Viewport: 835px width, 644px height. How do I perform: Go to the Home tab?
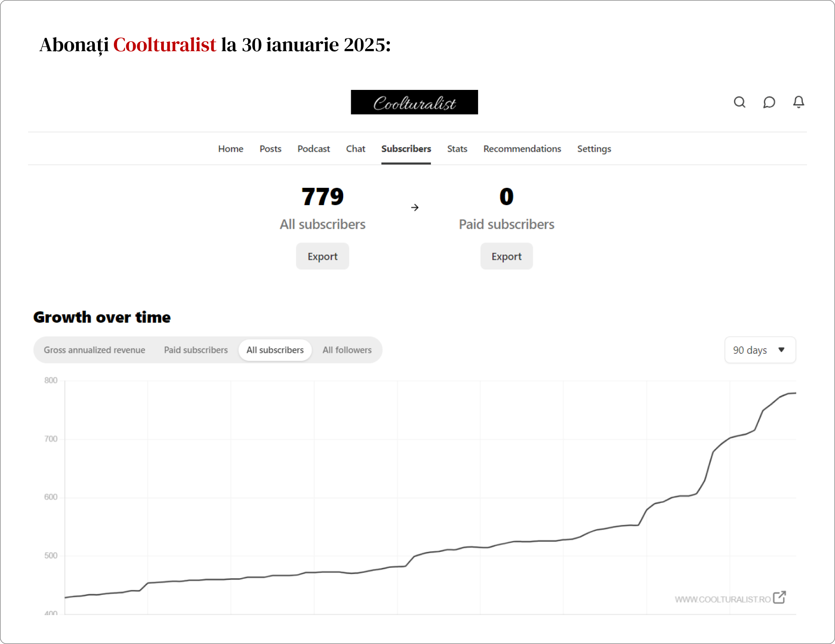click(231, 149)
